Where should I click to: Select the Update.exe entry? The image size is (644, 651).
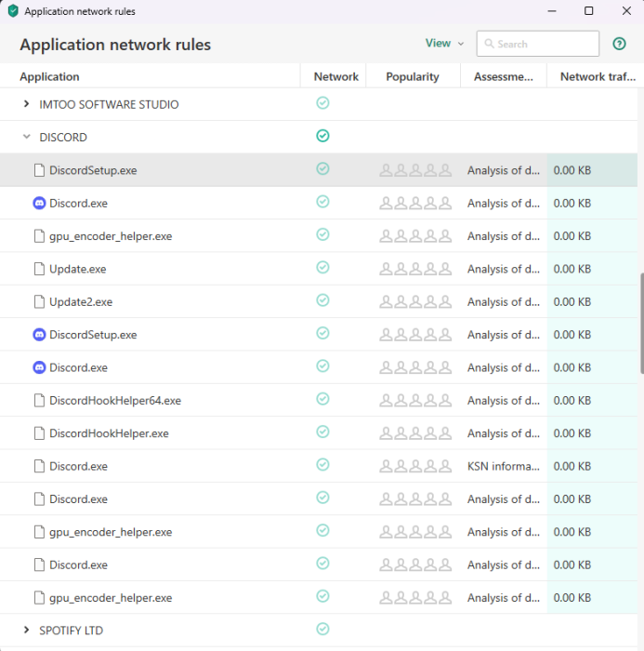[77, 269]
